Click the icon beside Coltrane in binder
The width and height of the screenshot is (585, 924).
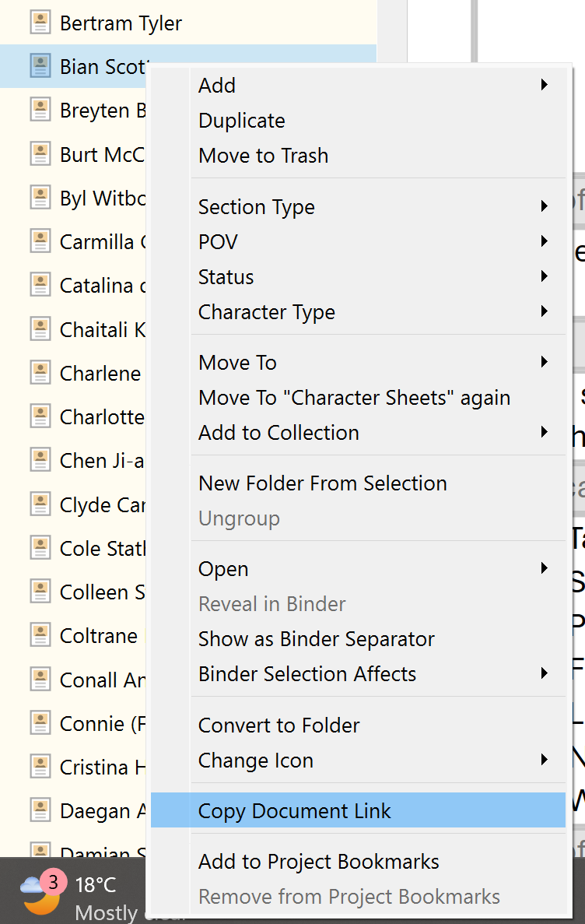point(40,635)
